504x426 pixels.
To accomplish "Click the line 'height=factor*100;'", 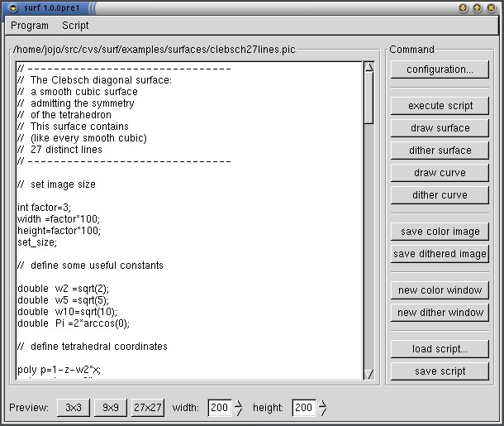I will (x=59, y=231).
